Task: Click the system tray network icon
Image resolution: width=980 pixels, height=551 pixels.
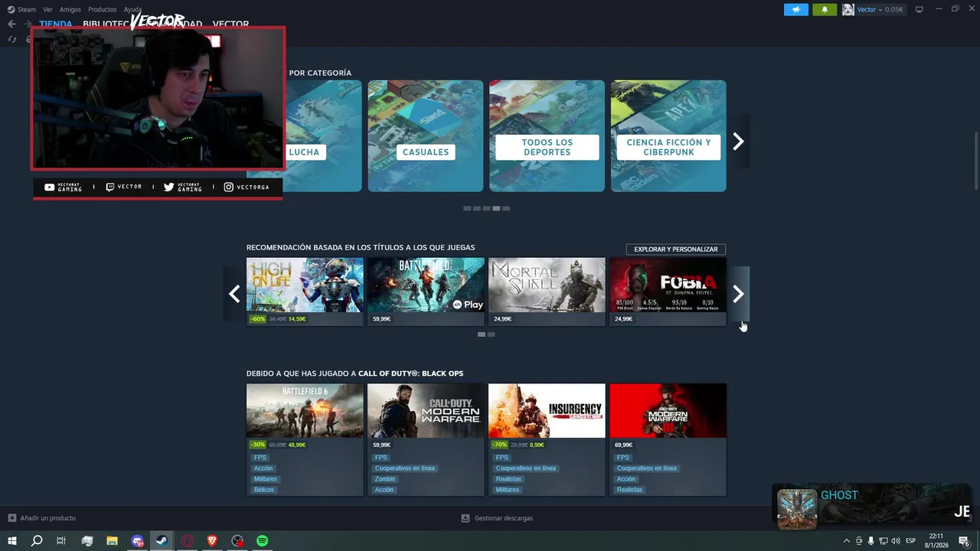Action: [883, 541]
